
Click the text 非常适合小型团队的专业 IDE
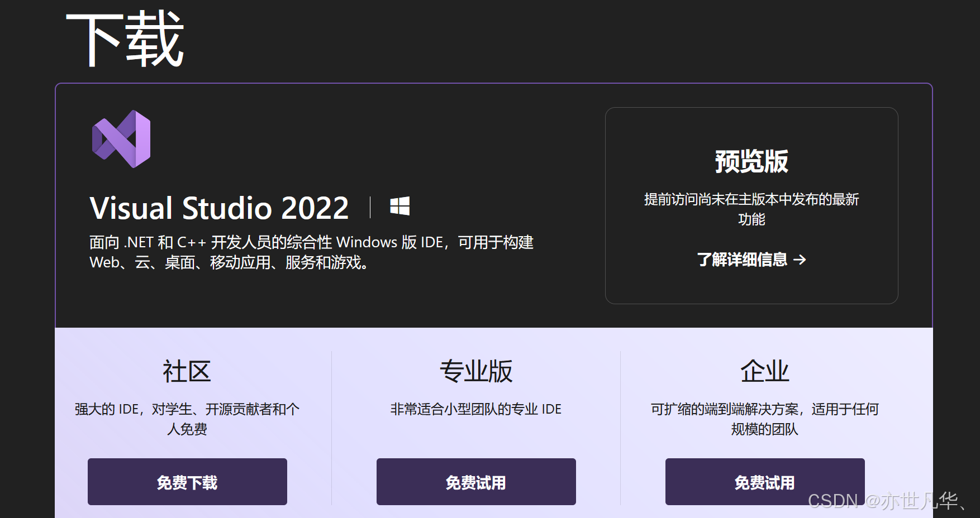pyautogui.click(x=476, y=409)
